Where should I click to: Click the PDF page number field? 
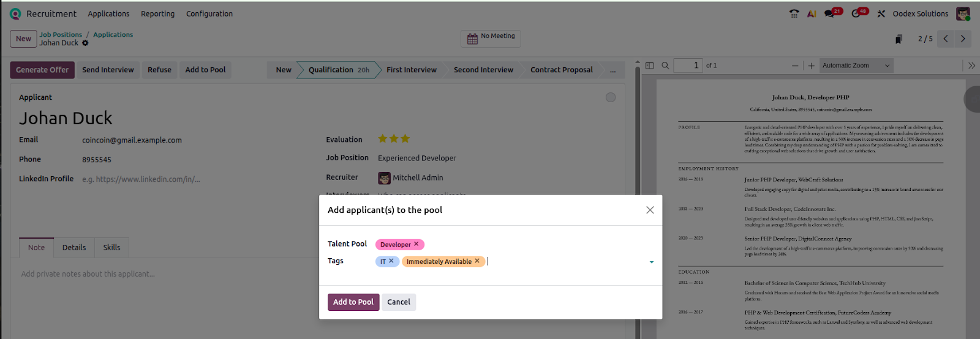pyautogui.click(x=688, y=65)
